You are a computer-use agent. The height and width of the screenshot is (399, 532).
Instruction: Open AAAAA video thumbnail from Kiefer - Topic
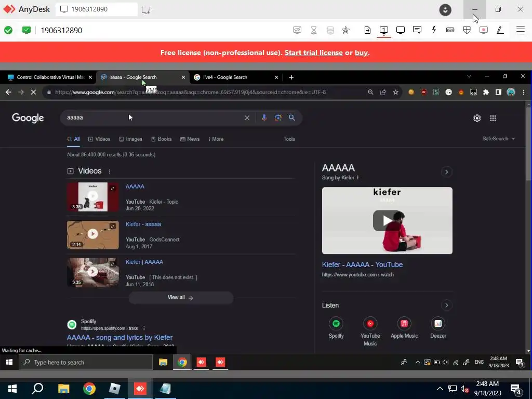click(92, 197)
